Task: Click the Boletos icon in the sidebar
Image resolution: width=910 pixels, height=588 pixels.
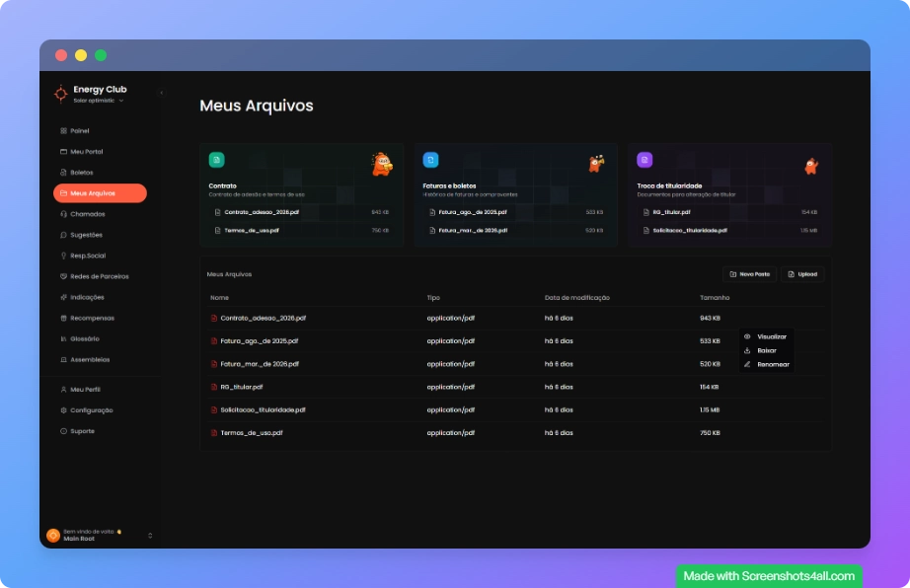Action: tap(63, 173)
